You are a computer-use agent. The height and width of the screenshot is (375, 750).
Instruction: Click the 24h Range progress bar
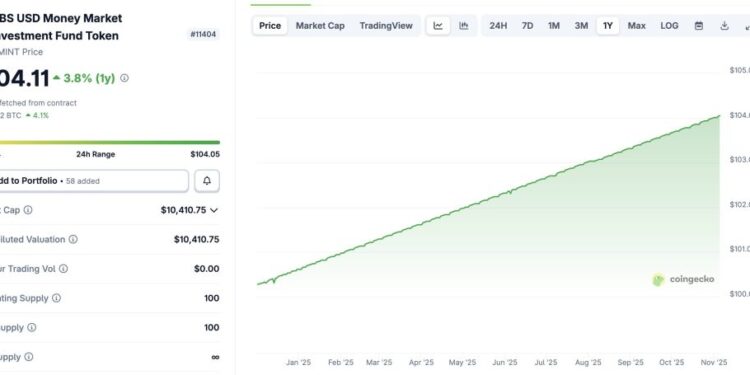tap(110, 142)
